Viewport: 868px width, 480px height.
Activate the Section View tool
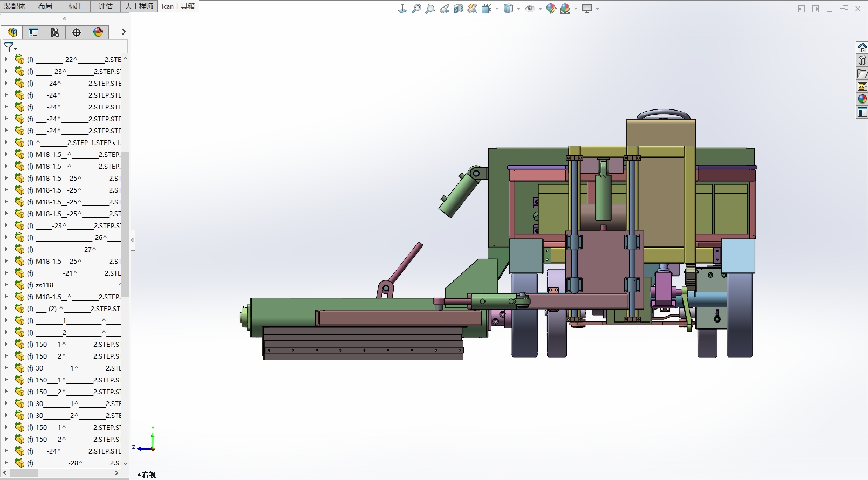point(459,9)
